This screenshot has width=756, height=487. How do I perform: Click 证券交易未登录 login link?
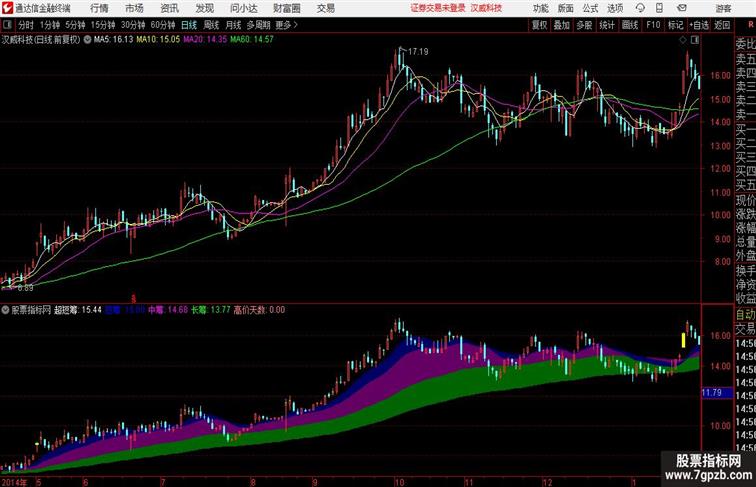click(x=438, y=8)
